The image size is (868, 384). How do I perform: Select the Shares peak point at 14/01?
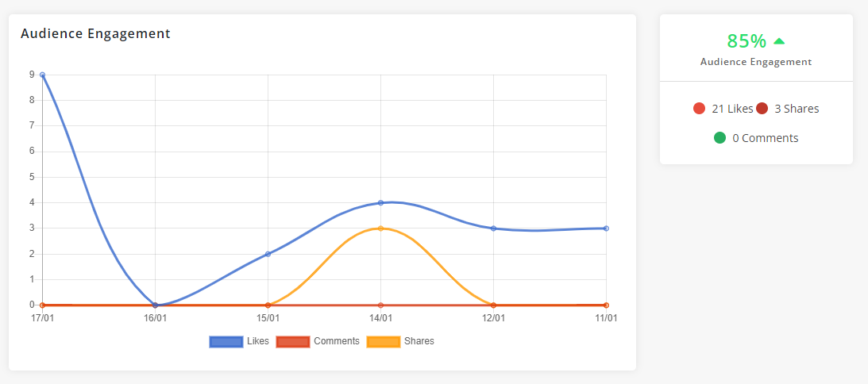click(381, 228)
